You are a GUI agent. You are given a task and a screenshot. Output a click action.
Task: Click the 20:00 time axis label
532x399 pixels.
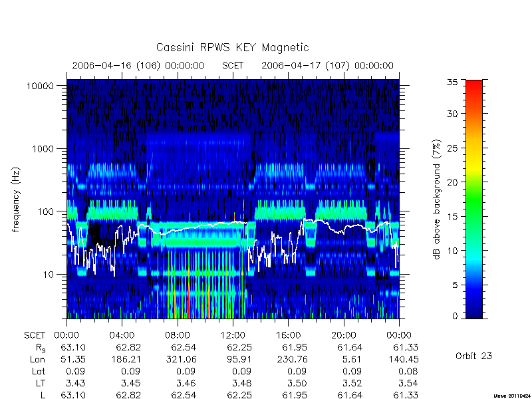click(344, 336)
